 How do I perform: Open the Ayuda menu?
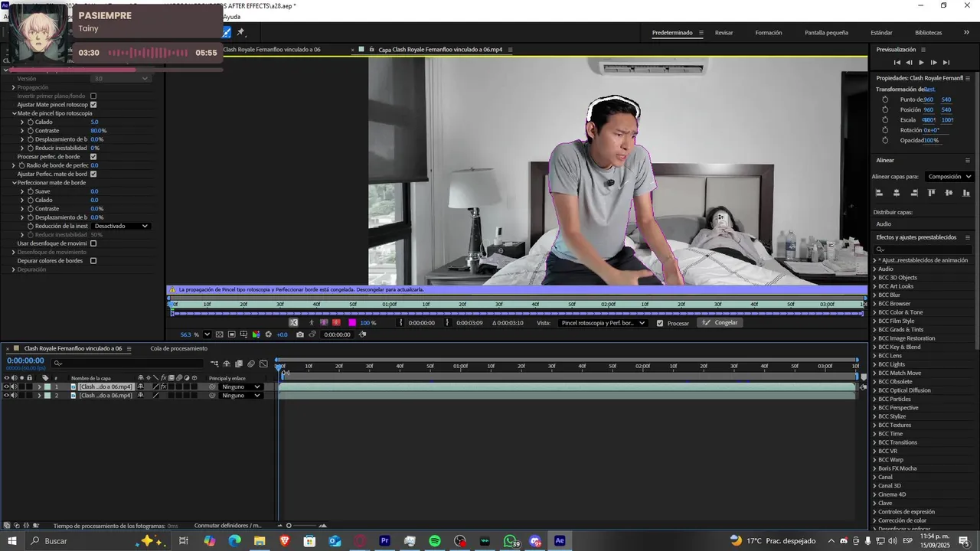[x=231, y=16]
